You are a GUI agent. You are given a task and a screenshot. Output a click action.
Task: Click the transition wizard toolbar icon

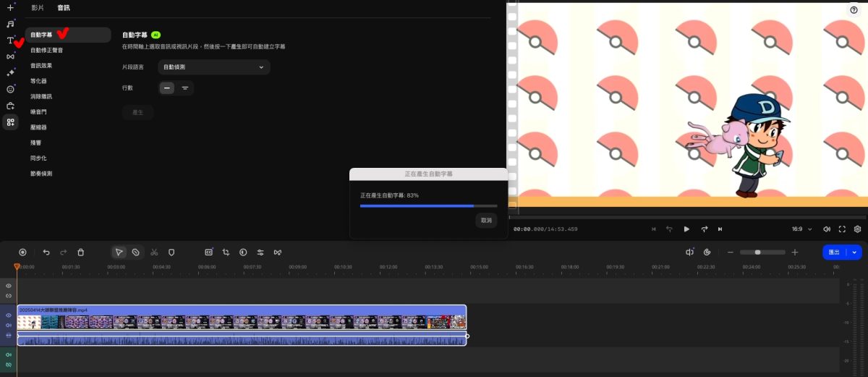pyautogui.click(x=278, y=252)
